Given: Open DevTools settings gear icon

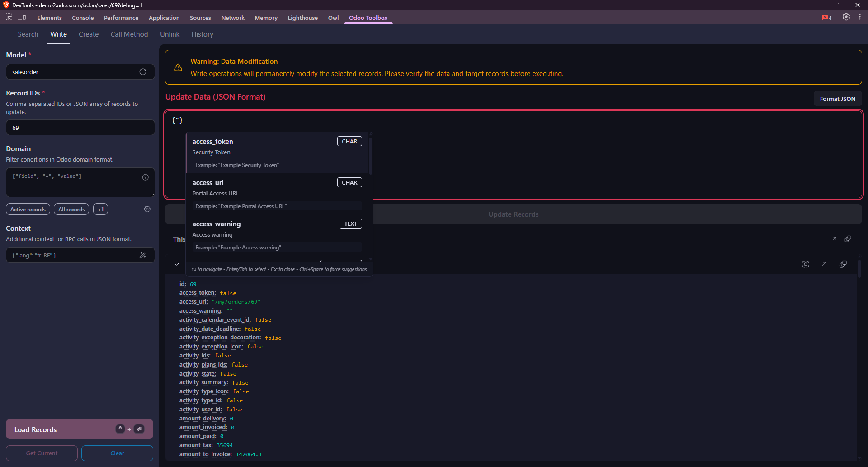Looking at the screenshot, I should point(846,17).
